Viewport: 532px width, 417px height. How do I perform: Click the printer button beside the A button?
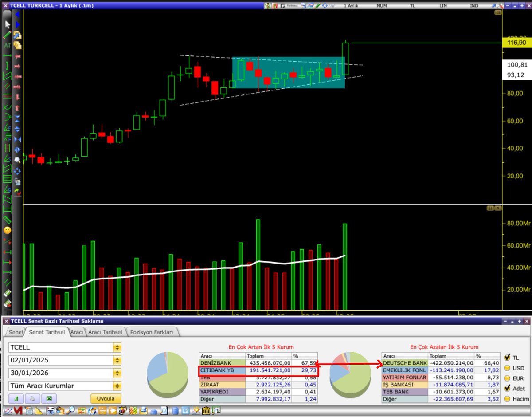click(x=32, y=398)
